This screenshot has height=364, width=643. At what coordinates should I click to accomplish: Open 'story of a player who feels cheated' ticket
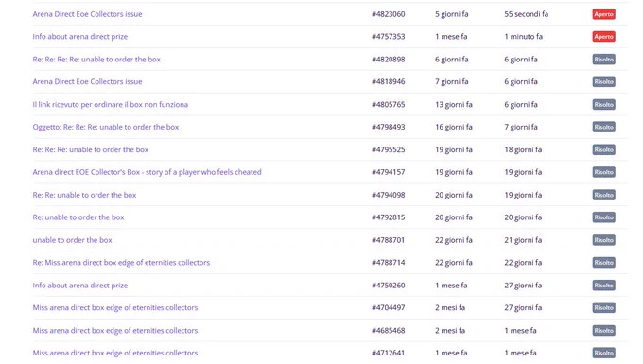coord(147,172)
